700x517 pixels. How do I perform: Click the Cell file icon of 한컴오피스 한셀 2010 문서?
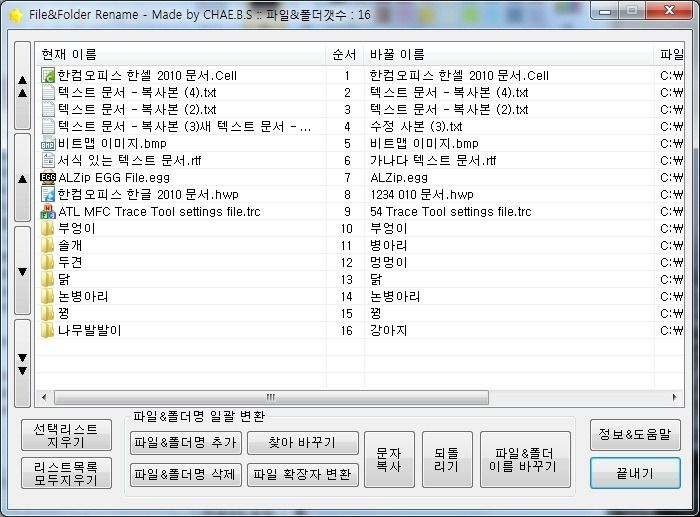coord(48,75)
